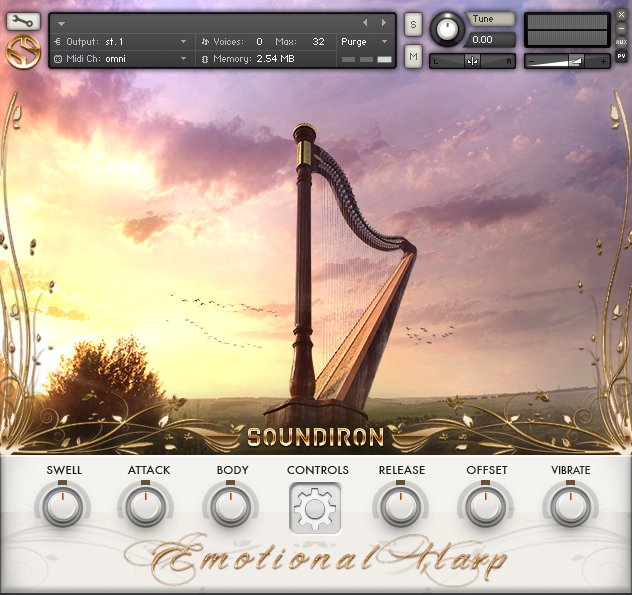The width and height of the screenshot is (632, 595).
Task: Click the OFFSET knob
Action: 485,507
